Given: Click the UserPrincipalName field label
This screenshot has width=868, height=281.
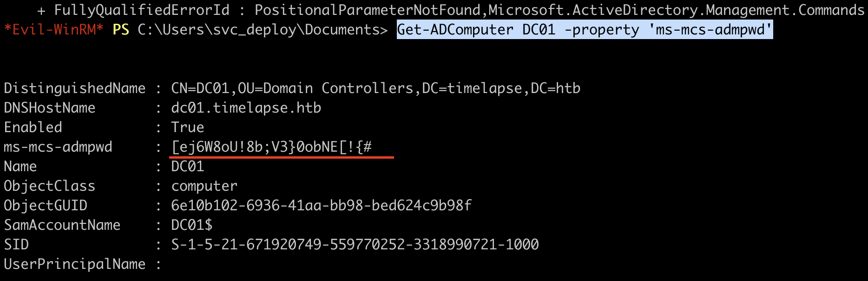Looking at the screenshot, I should pyautogui.click(x=75, y=264).
